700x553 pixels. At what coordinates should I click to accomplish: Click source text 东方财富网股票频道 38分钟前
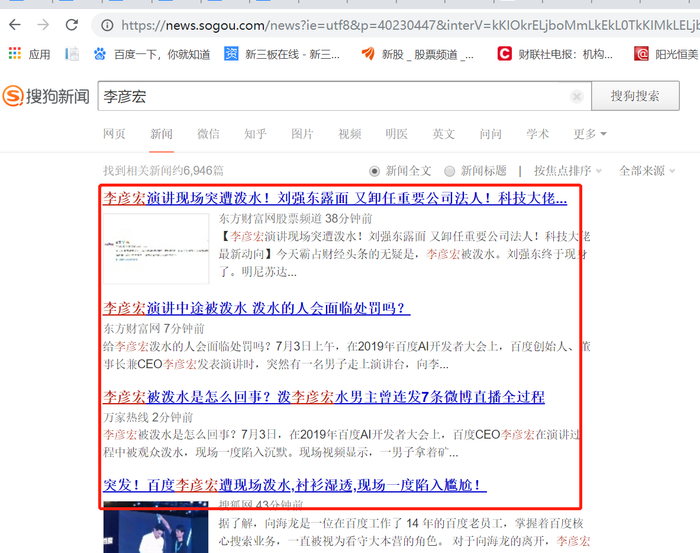(x=295, y=219)
